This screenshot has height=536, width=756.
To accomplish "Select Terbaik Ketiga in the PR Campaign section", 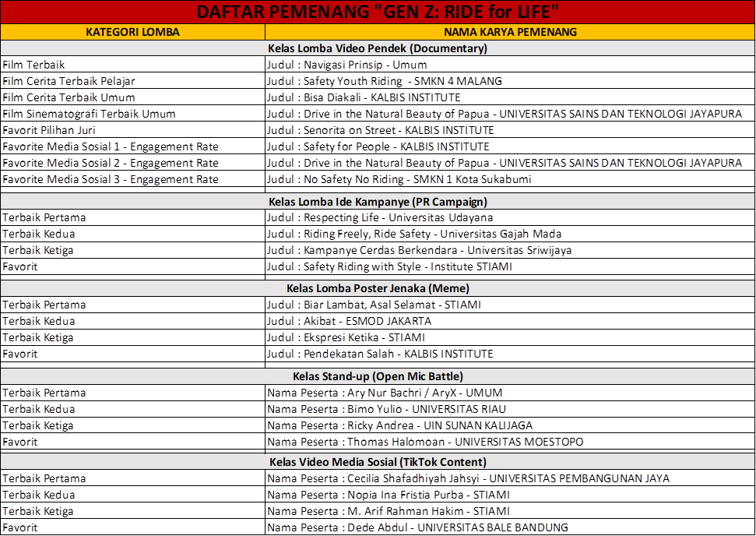I will coord(132,250).
